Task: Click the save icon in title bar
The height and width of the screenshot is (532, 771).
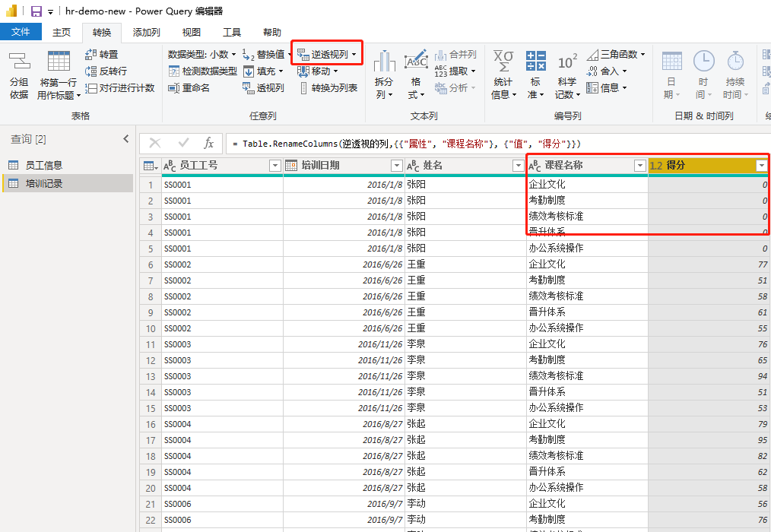Action: (x=36, y=11)
